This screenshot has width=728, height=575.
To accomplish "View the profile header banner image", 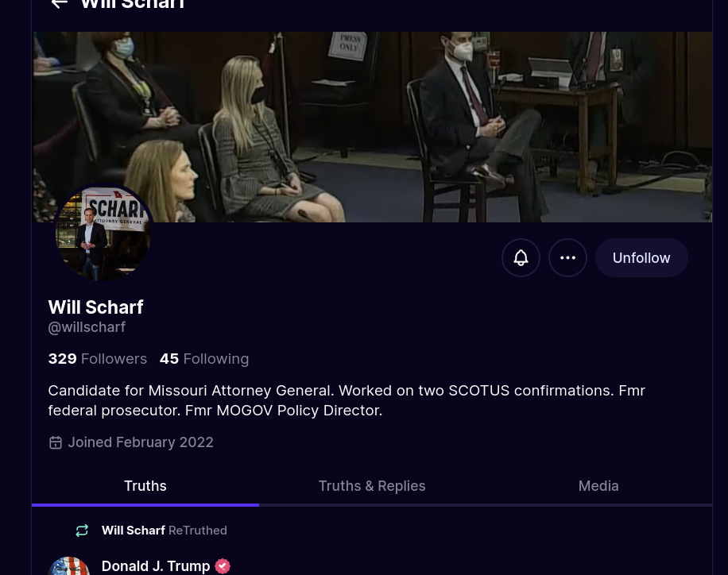I will (x=372, y=127).
